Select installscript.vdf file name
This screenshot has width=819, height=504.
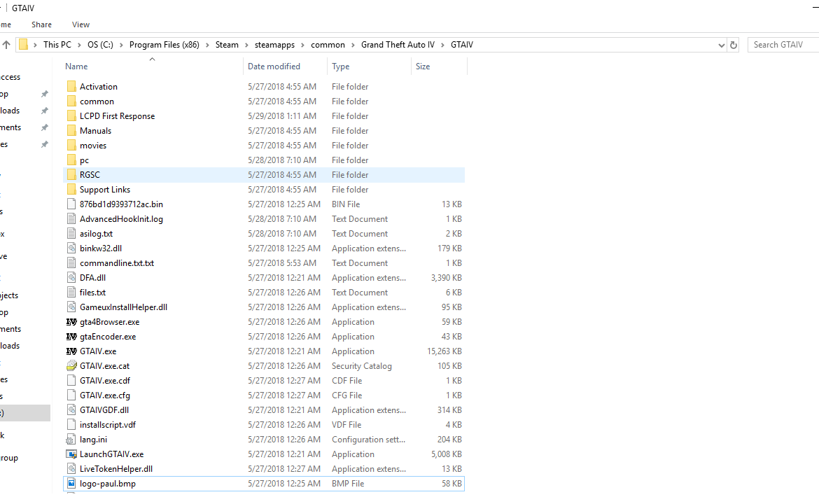[108, 425]
